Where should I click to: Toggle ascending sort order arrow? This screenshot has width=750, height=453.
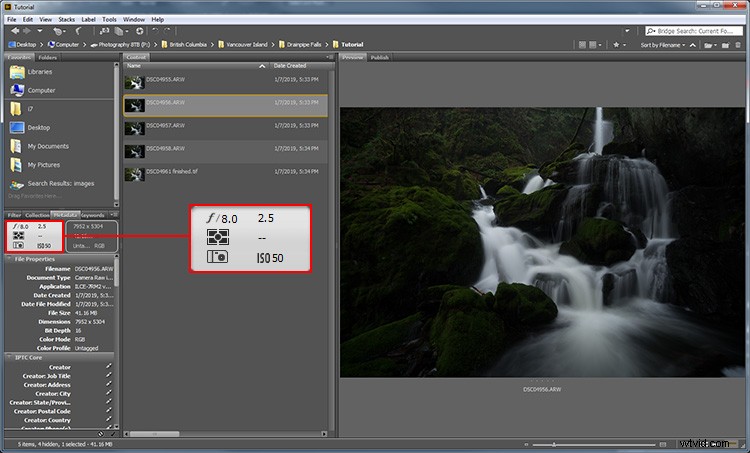(x=693, y=45)
